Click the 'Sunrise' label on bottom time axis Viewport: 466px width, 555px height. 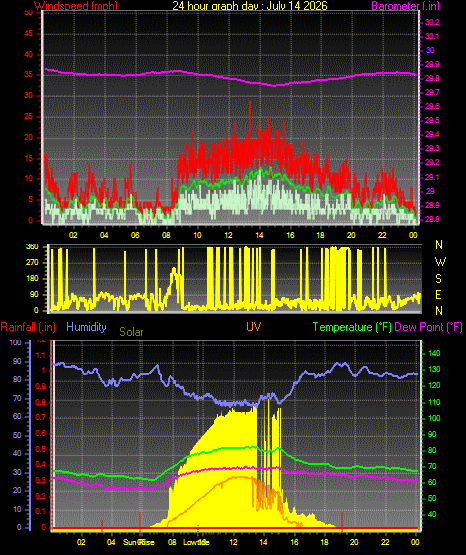[139, 542]
